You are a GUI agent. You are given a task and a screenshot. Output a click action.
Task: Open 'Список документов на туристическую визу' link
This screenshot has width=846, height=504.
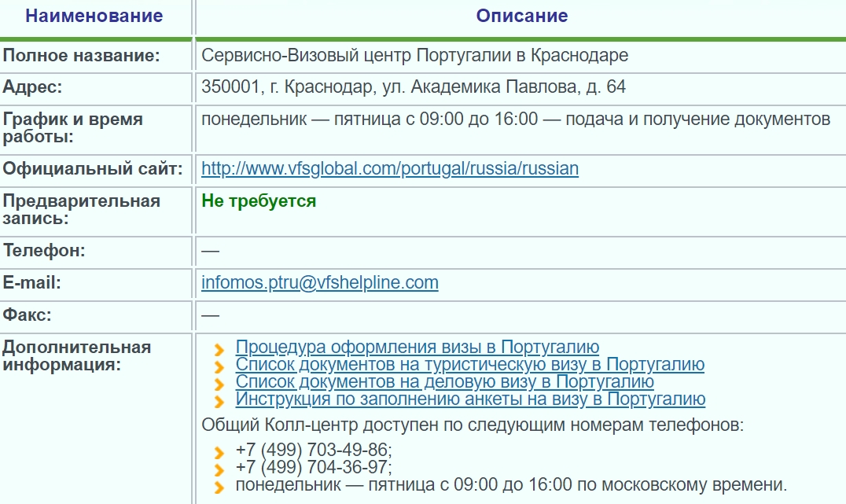(469, 365)
